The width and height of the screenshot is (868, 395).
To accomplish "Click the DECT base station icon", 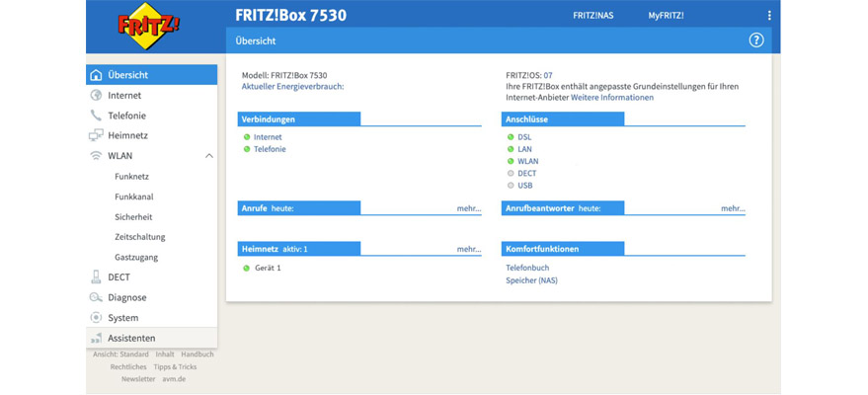I will tap(96, 277).
